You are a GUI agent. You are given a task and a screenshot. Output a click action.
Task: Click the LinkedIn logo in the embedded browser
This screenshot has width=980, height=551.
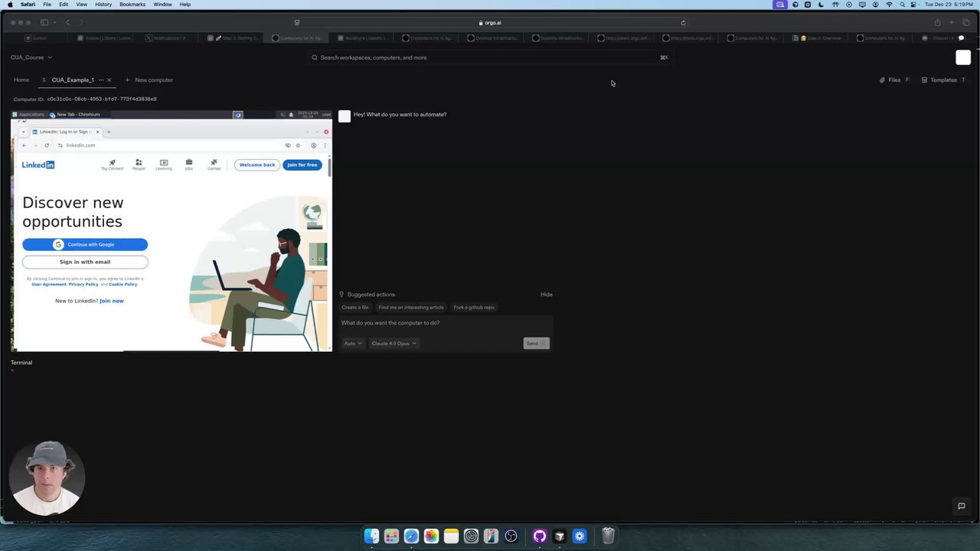pos(38,165)
